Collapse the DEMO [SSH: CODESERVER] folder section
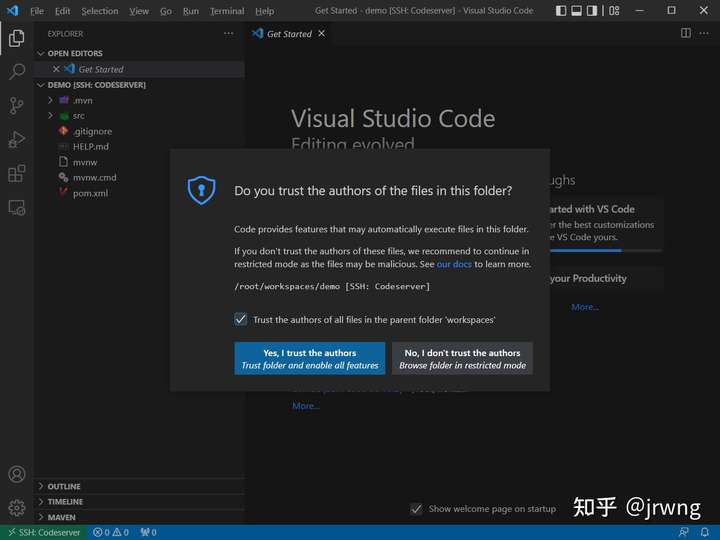 pyautogui.click(x=40, y=85)
